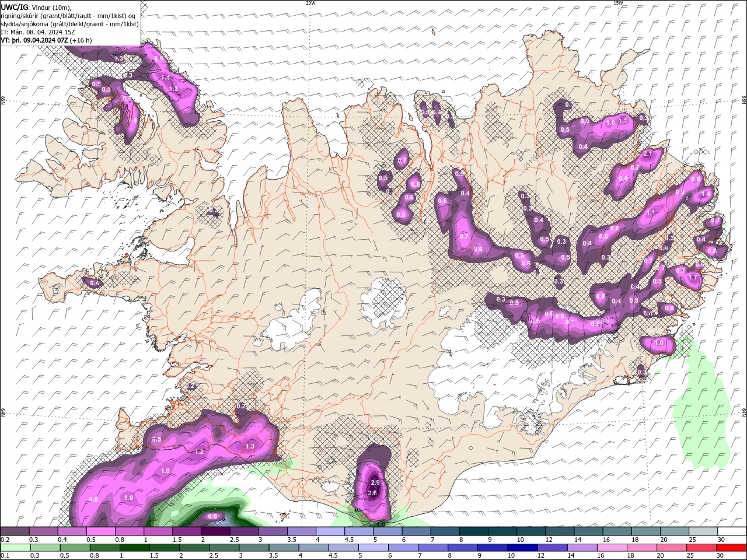Click the 30 label on rain scale

pos(721,555)
